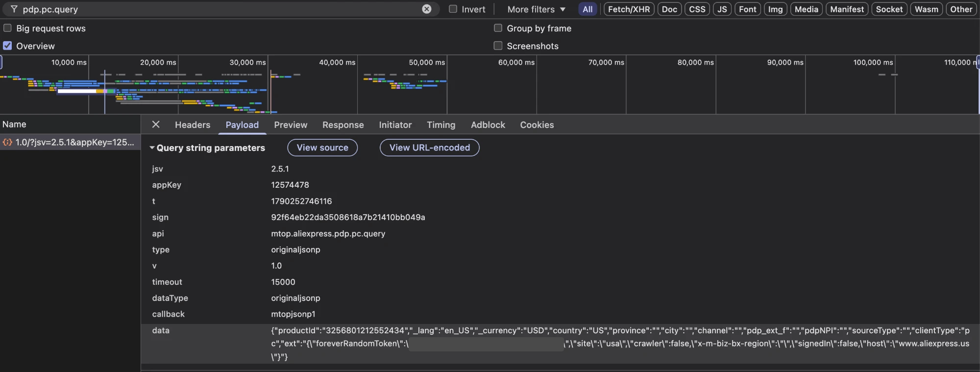
Task: Click the sign parameter value 92f64eb22da...
Action: tap(348, 217)
